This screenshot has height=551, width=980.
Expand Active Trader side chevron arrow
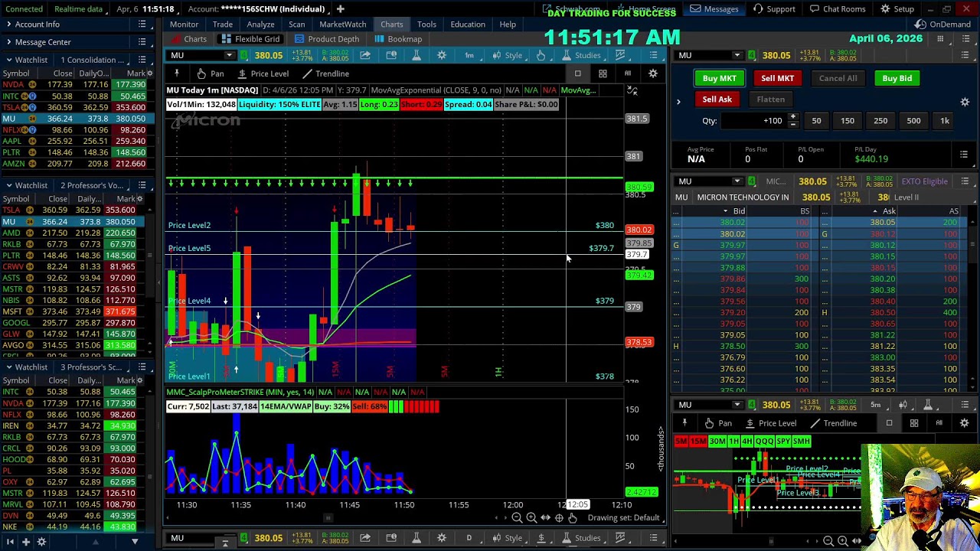point(678,101)
